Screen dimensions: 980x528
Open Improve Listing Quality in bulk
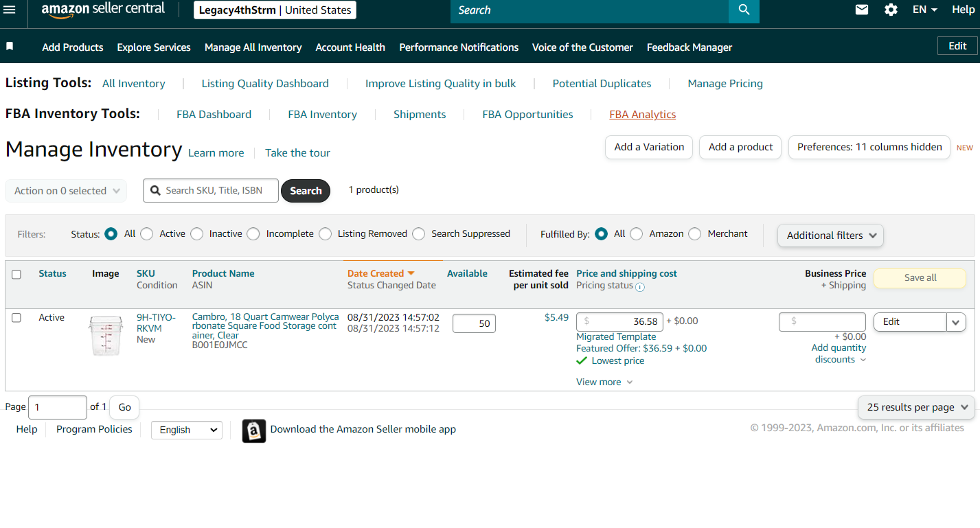[441, 84]
